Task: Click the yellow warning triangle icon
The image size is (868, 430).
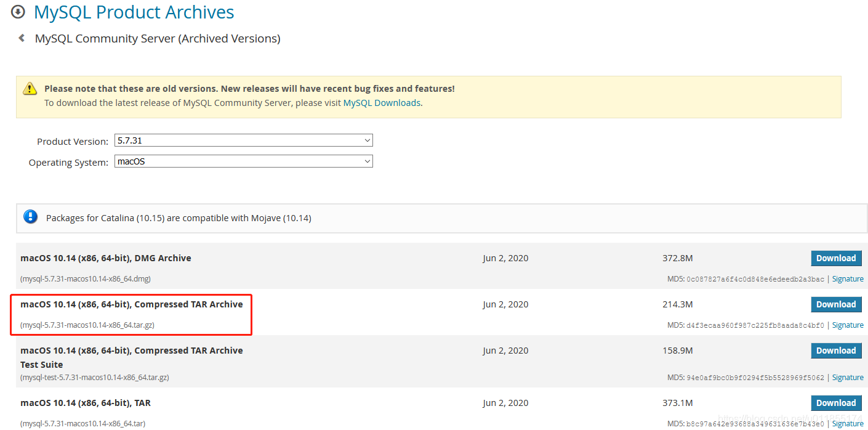Action: [30, 89]
